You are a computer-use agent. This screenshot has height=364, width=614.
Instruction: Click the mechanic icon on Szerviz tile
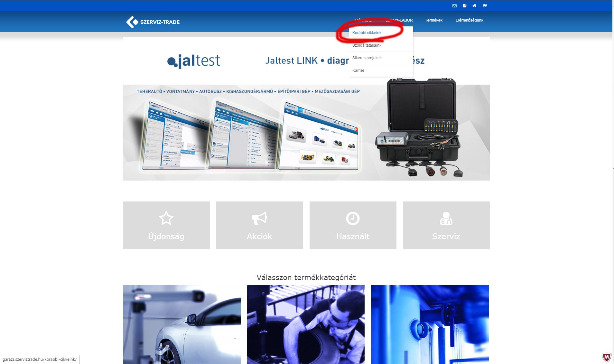click(446, 218)
